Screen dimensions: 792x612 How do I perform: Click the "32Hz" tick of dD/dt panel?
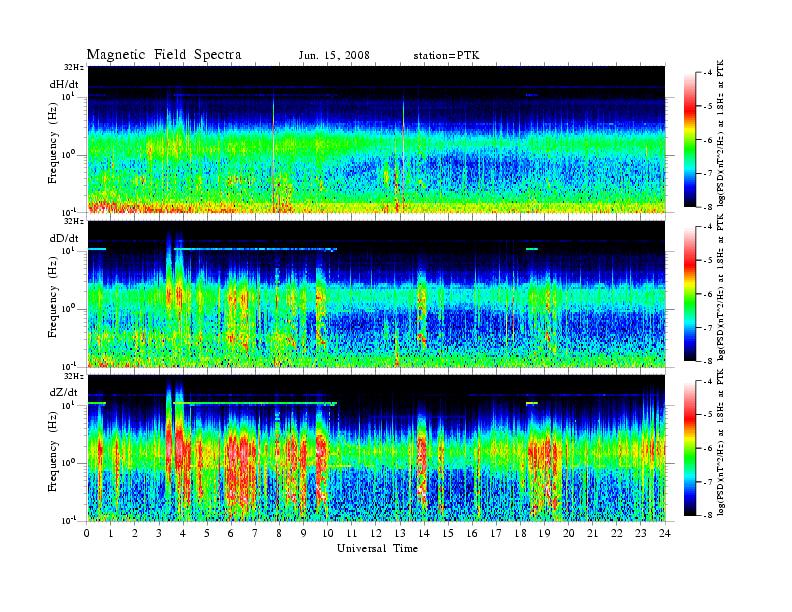pyautogui.click(x=74, y=221)
